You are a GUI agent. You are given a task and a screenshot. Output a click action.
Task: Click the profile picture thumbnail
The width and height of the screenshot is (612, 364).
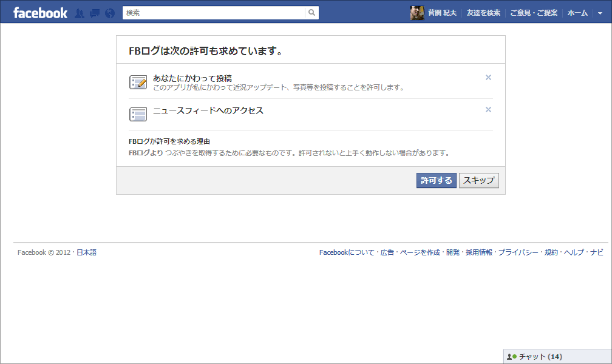(417, 13)
